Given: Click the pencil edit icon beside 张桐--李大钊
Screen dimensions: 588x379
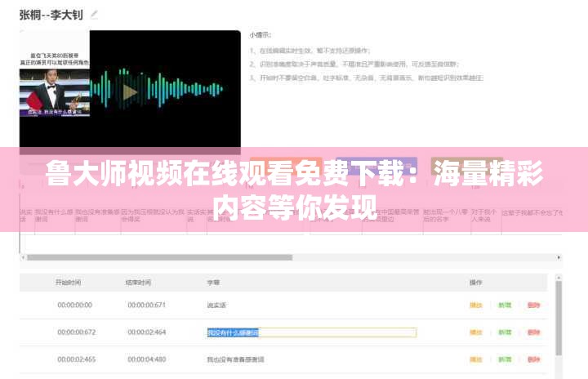Looking at the screenshot, I should 95,15.
